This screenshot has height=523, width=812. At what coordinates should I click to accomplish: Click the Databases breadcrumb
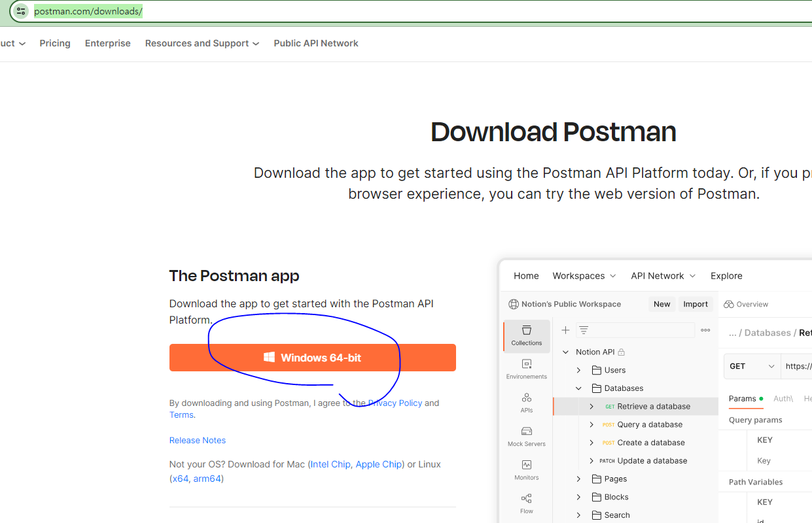pyautogui.click(x=768, y=333)
